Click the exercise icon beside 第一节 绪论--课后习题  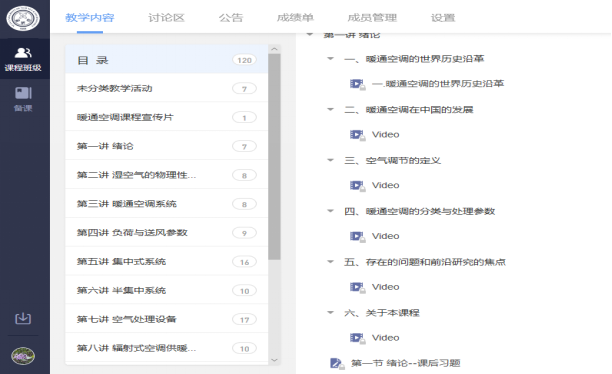[x=337, y=363]
